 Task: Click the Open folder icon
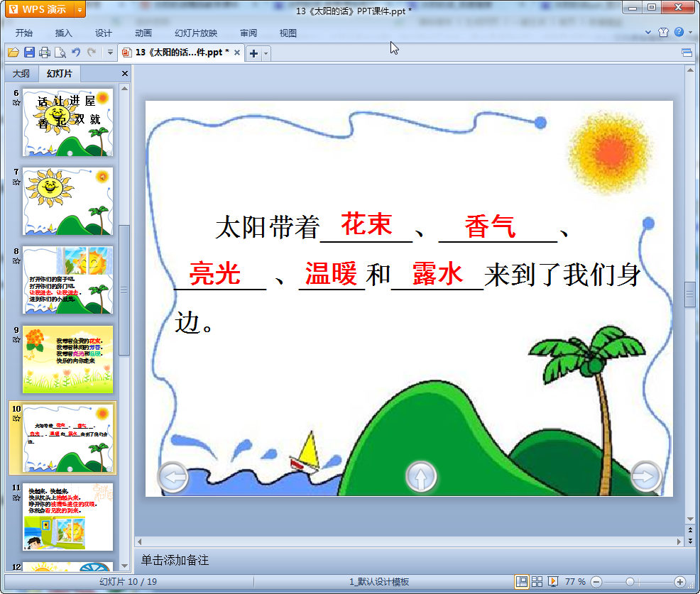point(13,53)
